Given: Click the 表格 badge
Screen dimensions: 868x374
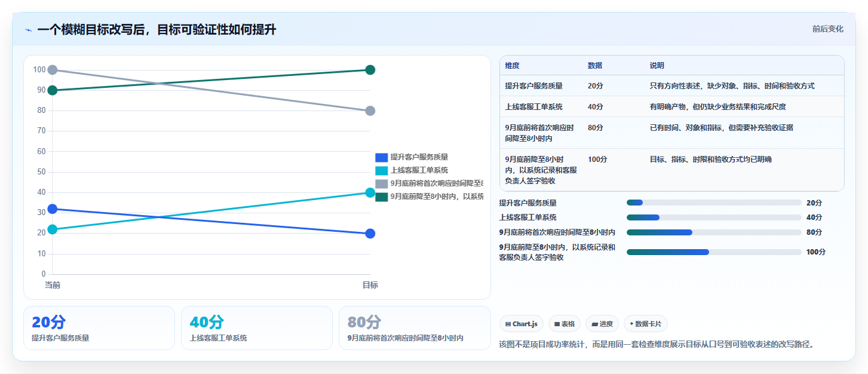Looking at the screenshot, I should [x=564, y=324].
